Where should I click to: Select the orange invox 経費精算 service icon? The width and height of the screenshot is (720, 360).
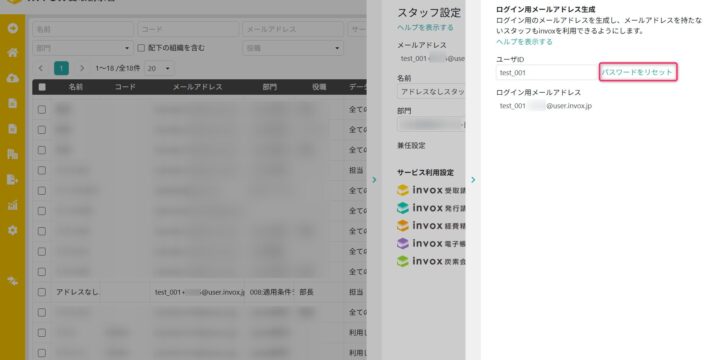[x=403, y=225]
